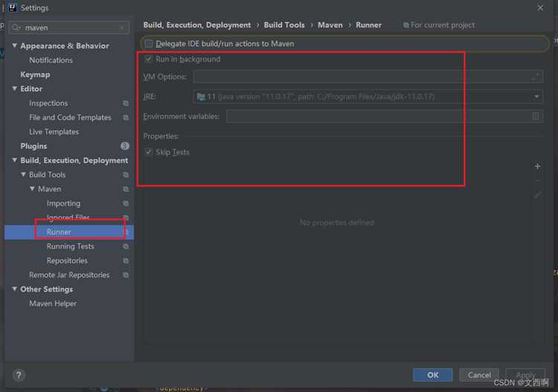The image size is (558, 392).
Task: Click the add property plus icon
Action: 537,167
